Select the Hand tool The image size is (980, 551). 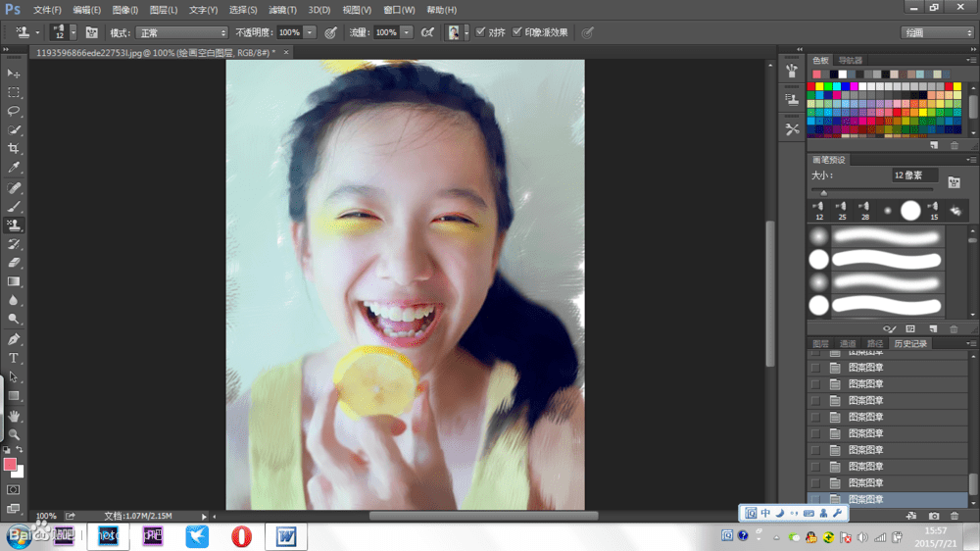click(x=13, y=416)
